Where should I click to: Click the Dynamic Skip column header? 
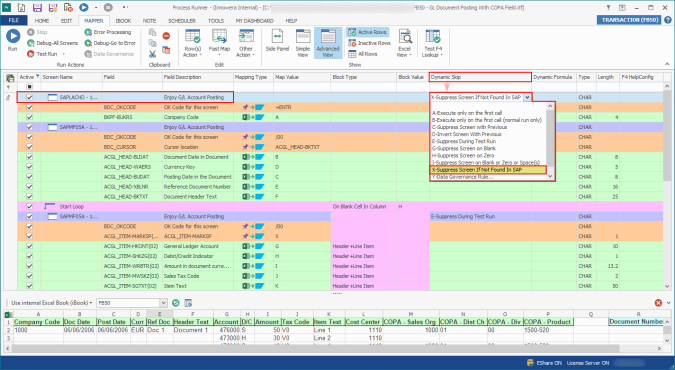[x=480, y=77]
